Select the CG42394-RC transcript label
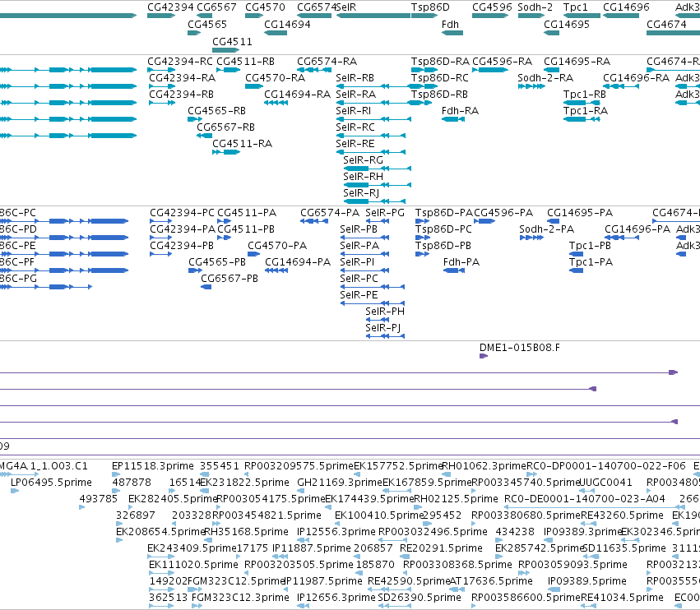 coord(180,61)
